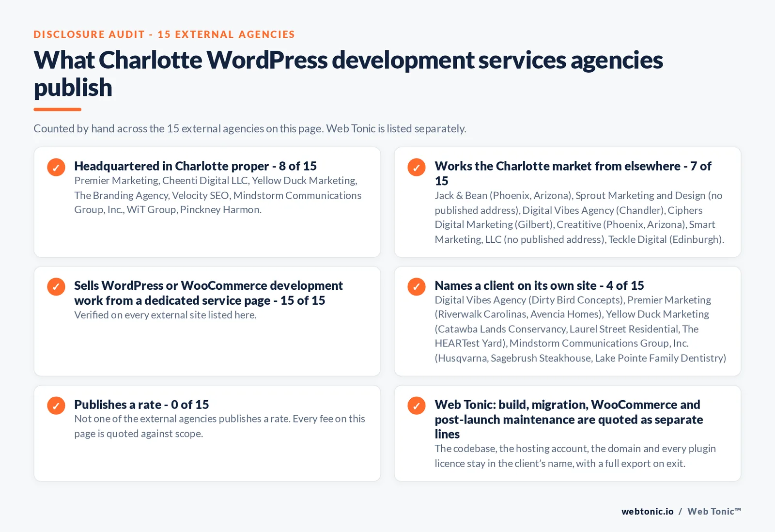The width and height of the screenshot is (775, 532).
Task: Select the heading 'Sells WordPress or WooCommerce development work'
Action: click(x=208, y=293)
